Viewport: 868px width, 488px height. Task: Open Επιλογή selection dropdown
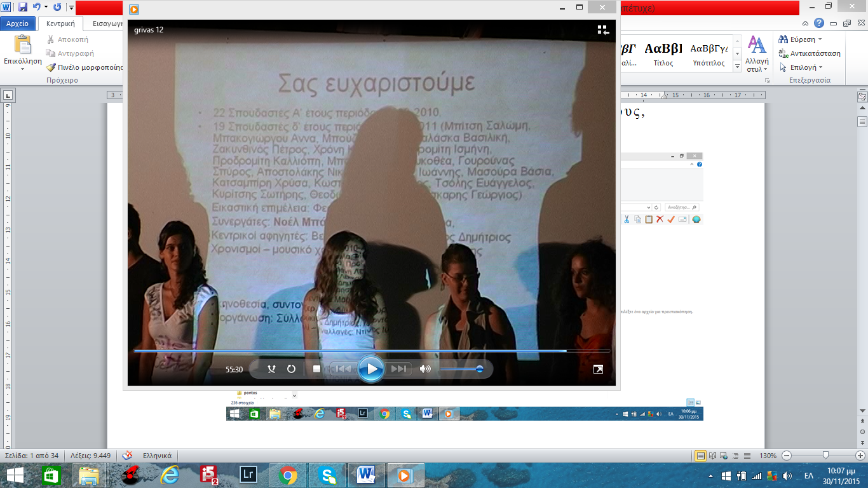(801, 67)
